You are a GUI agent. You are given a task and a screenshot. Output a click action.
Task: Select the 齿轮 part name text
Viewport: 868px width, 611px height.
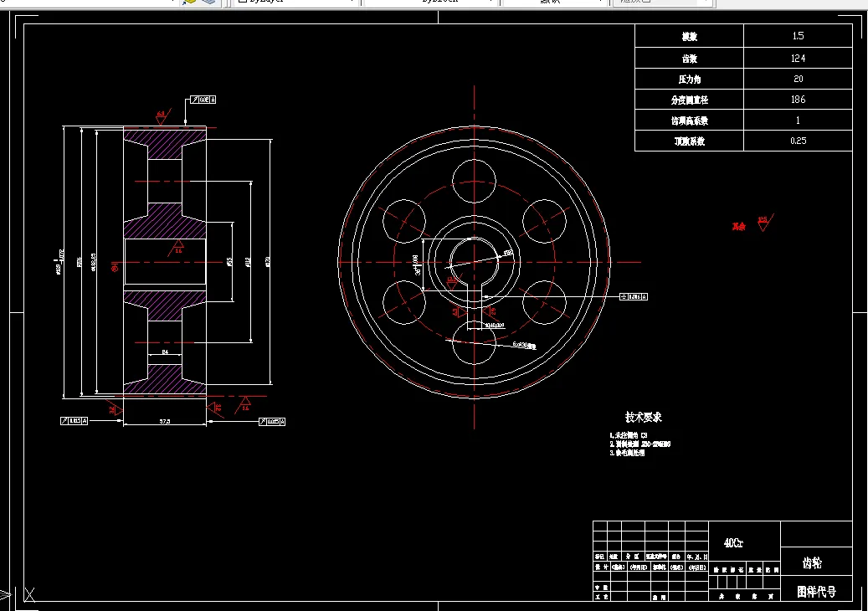coord(812,563)
